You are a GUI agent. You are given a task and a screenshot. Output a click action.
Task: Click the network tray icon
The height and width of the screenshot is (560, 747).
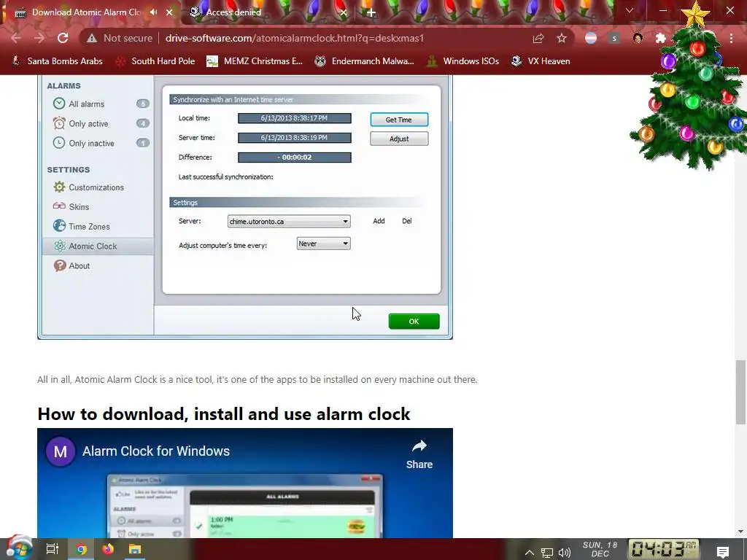pos(547,553)
